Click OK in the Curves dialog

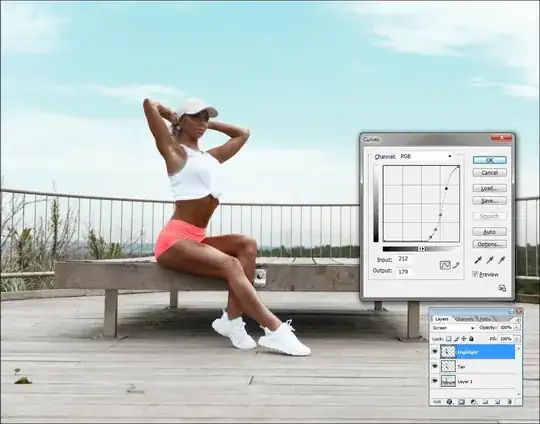point(489,160)
